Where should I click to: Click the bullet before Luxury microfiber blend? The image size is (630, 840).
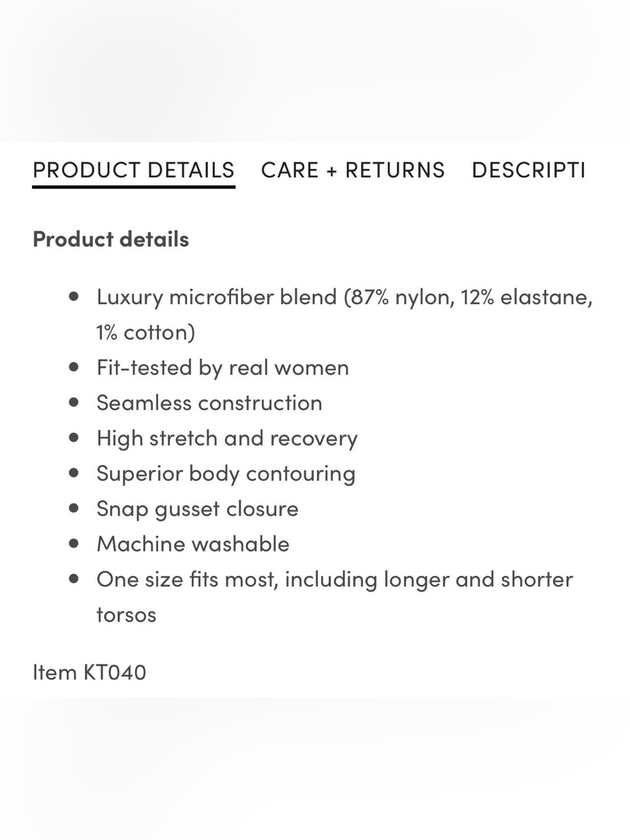tap(74, 296)
